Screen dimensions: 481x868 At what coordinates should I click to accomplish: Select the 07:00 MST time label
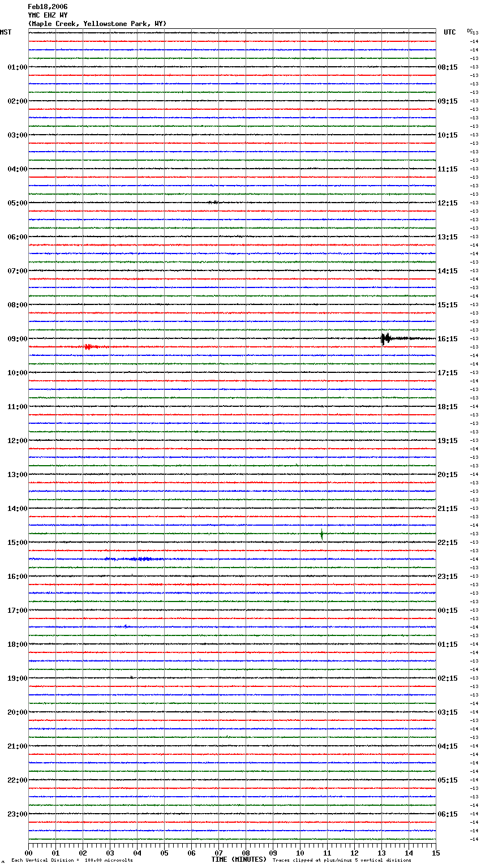pos(18,271)
